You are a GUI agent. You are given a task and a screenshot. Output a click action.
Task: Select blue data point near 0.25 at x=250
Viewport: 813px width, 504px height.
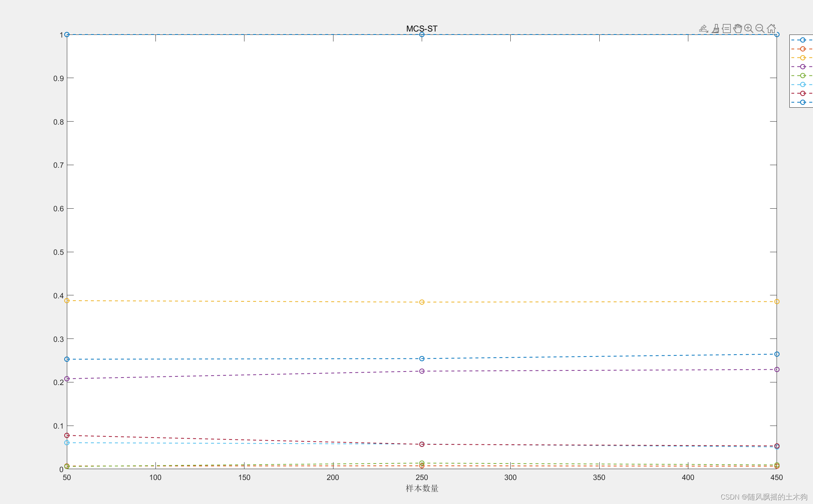422,359
